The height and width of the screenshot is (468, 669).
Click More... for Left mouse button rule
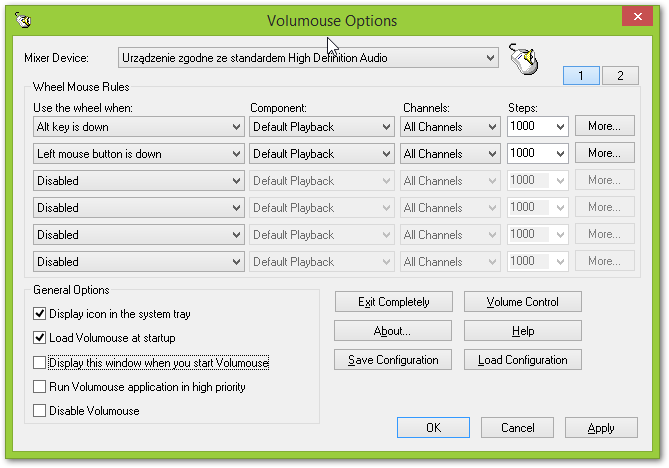coord(605,153)
